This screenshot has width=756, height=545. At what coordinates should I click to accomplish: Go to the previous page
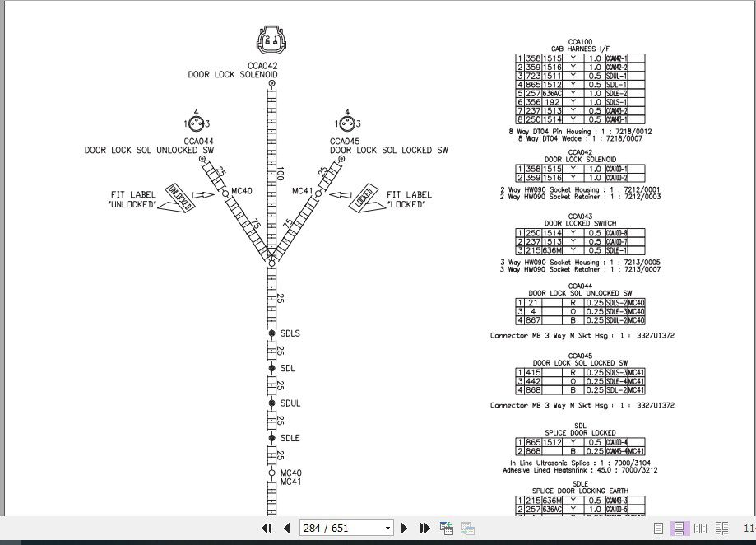click(x=287, y=528)
